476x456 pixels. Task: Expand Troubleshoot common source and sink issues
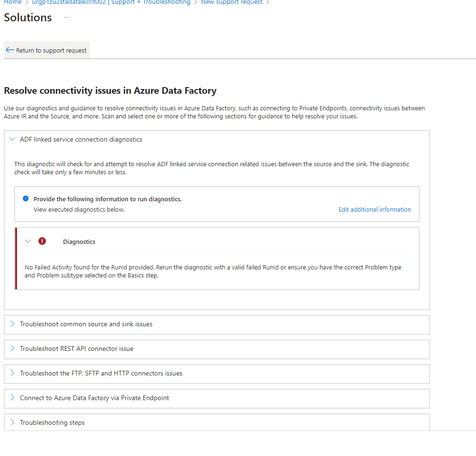tap(217, 324)
